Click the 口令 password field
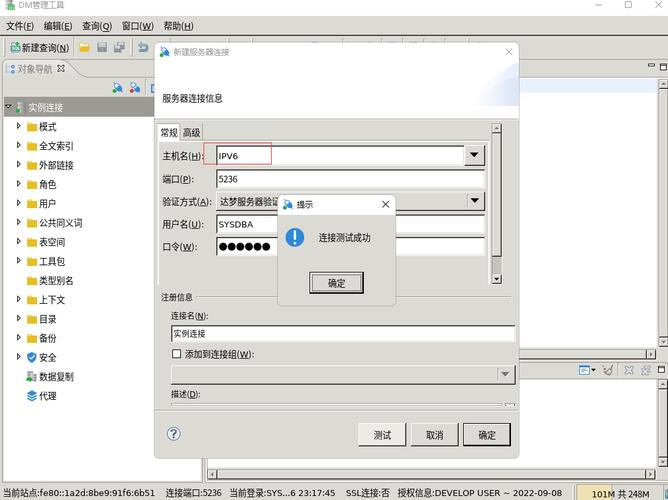This screenshot has height=500, width=668. pyautogui.click(x=350, y=247)
